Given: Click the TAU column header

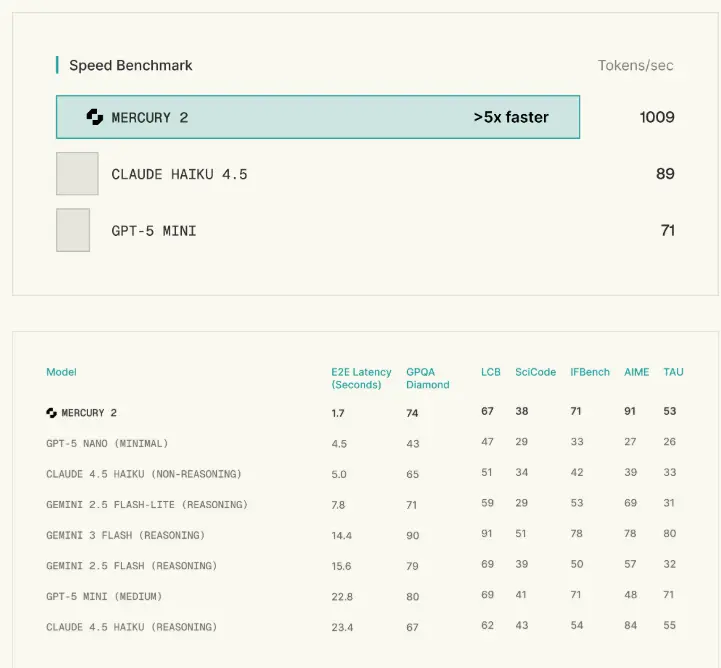Looking at the screenshot, I should pyautogui.click(x=673, y=372).
